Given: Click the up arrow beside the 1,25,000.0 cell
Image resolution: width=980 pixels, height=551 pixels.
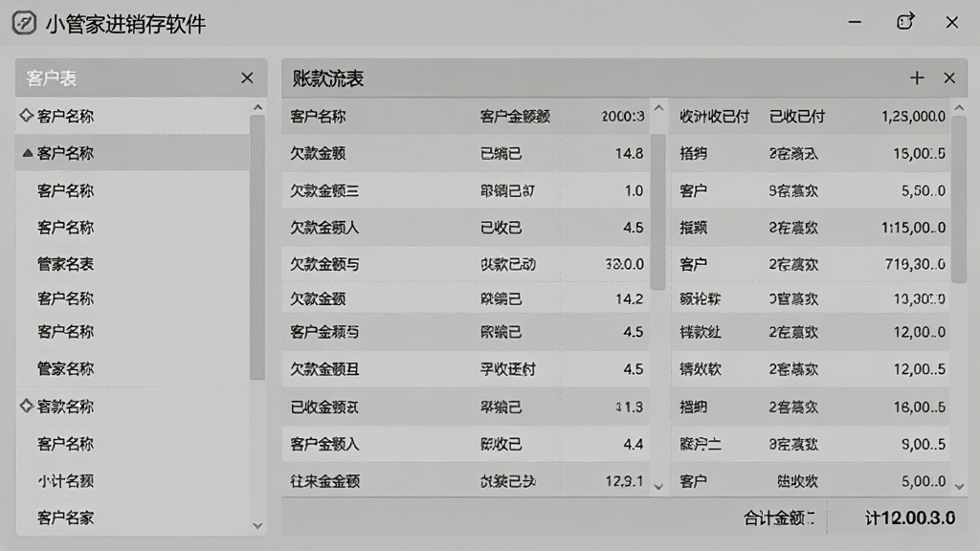Looking at the screenshot, I should pos(959,108).
